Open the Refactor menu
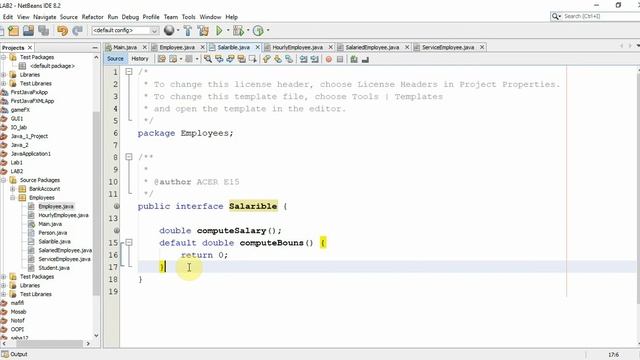 (93, 17)
